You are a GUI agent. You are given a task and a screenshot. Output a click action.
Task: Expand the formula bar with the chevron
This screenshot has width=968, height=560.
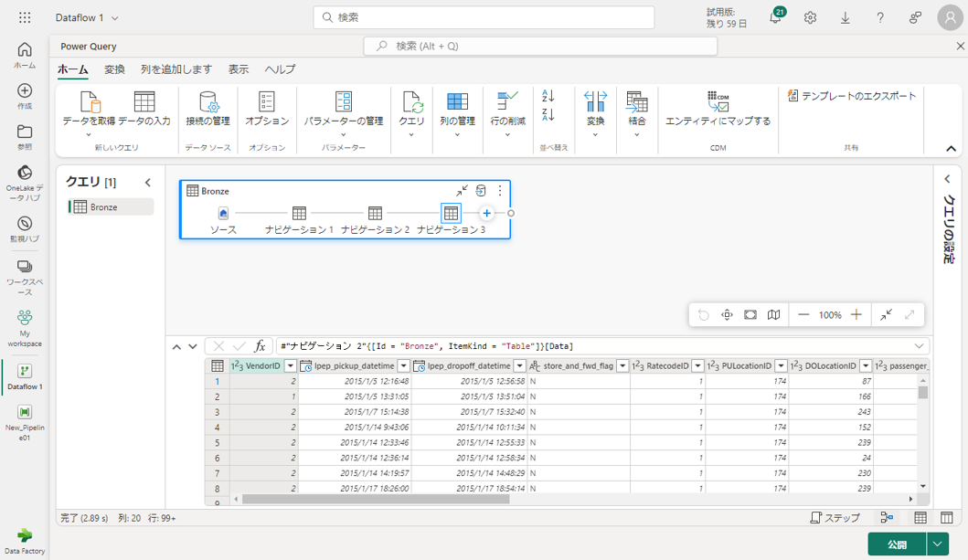919,346
